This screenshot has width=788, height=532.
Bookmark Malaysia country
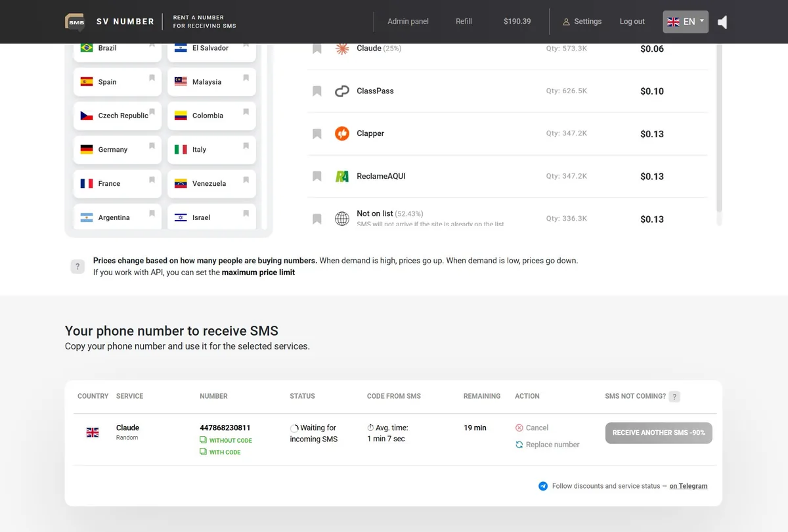[246, 78]
